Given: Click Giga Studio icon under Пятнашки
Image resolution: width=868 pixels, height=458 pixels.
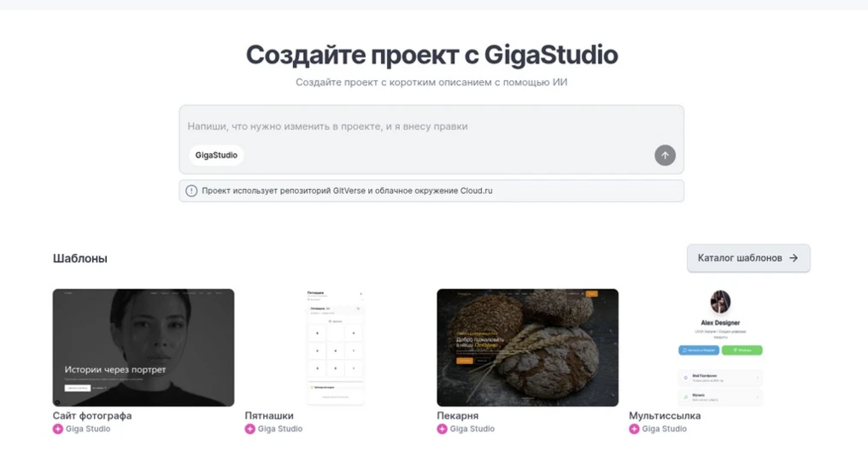Looking at the screenshot, I should (x=249, y=429).
